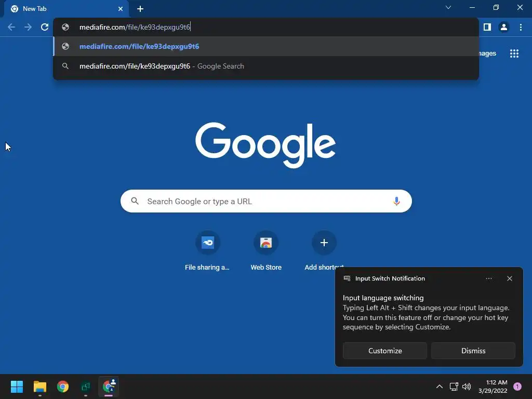Click the active Chrome profile taskbar icon
Image resolution: width=532 pixels, height=399 pixels.
click(x=109, y=387)
